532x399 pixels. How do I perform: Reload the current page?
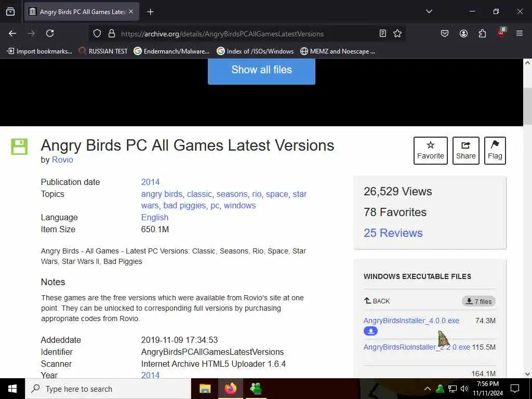click(50, 33)
